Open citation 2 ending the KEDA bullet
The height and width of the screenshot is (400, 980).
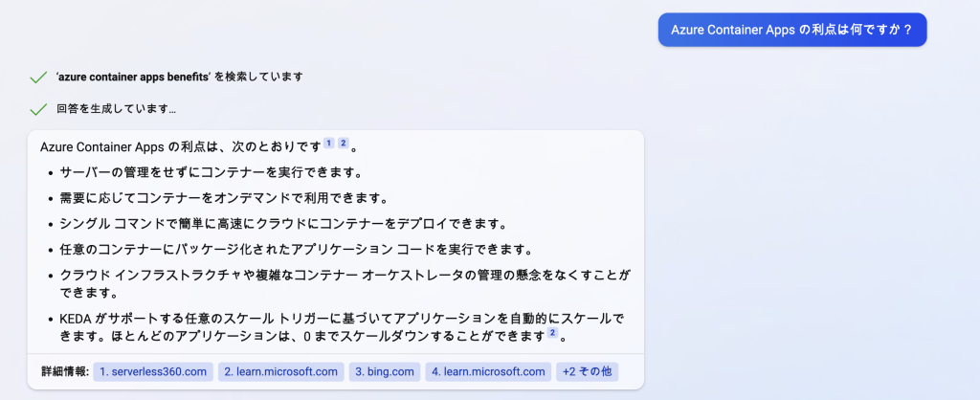pos(552,333)
